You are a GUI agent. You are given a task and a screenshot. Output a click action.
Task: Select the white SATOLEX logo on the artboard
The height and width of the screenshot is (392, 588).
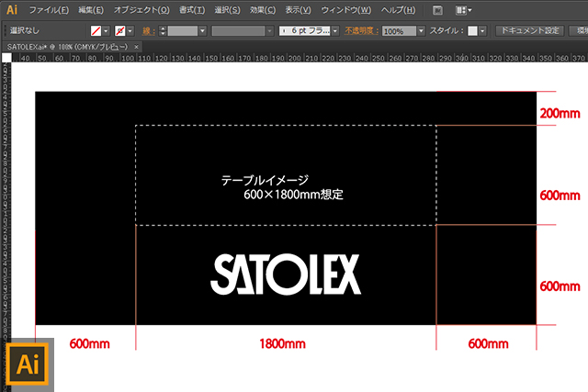click(286, 274)
